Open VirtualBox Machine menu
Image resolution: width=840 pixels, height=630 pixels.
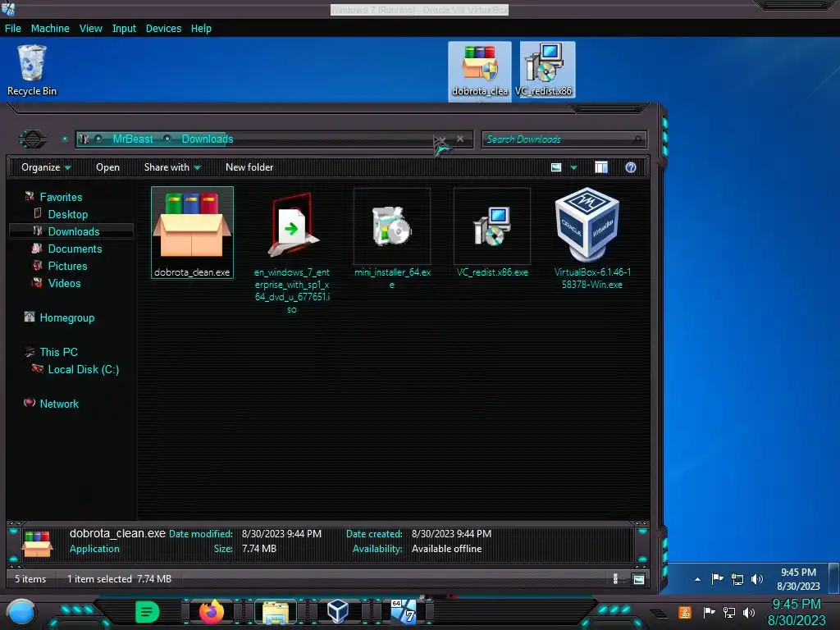click(50, 29)
